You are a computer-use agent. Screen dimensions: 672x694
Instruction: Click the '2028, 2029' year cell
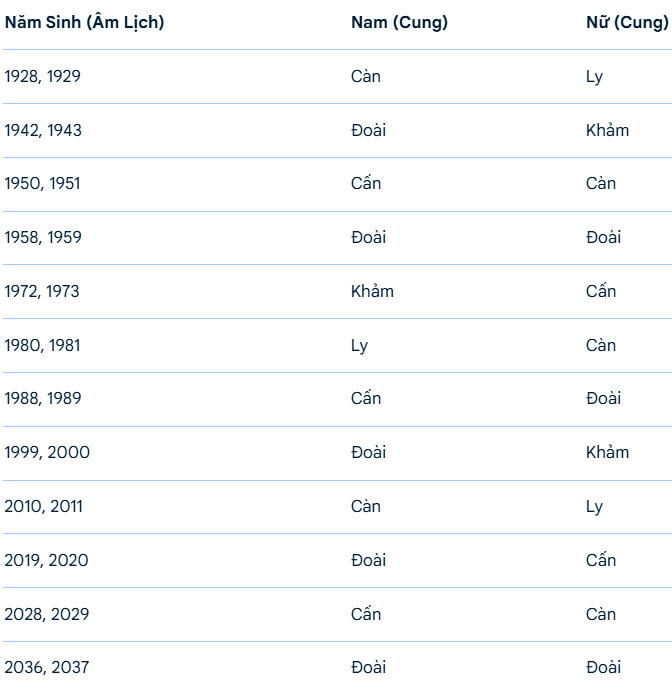pos(46,615)
